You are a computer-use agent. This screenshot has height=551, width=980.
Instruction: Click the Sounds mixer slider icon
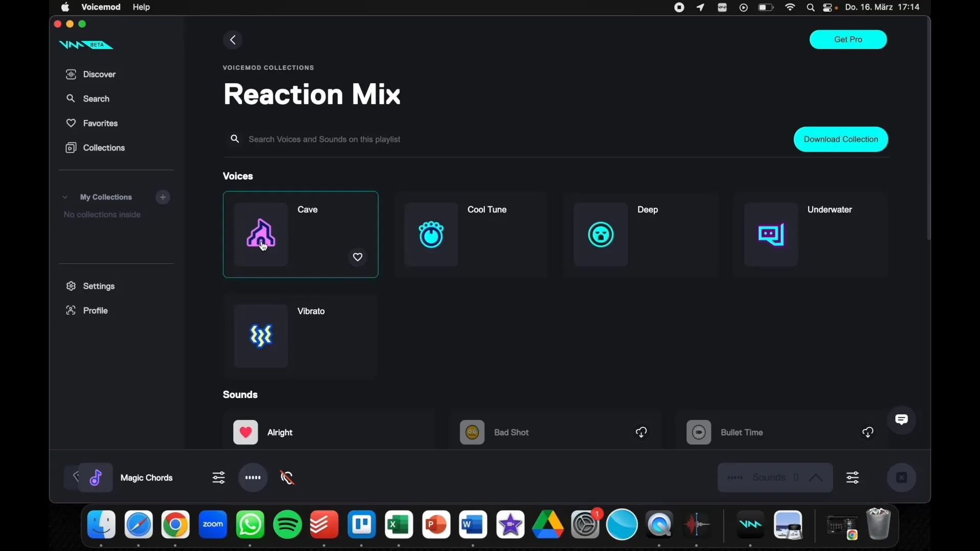click(853, 478)
